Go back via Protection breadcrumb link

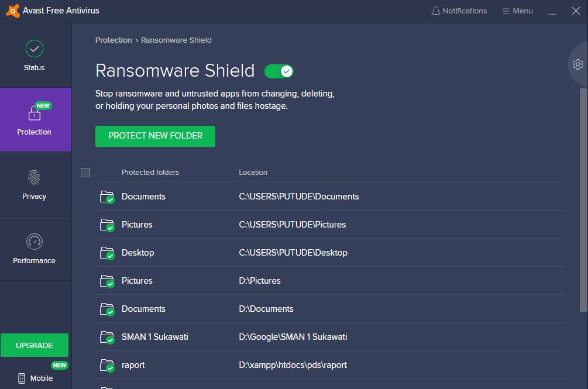click(114, 40)
